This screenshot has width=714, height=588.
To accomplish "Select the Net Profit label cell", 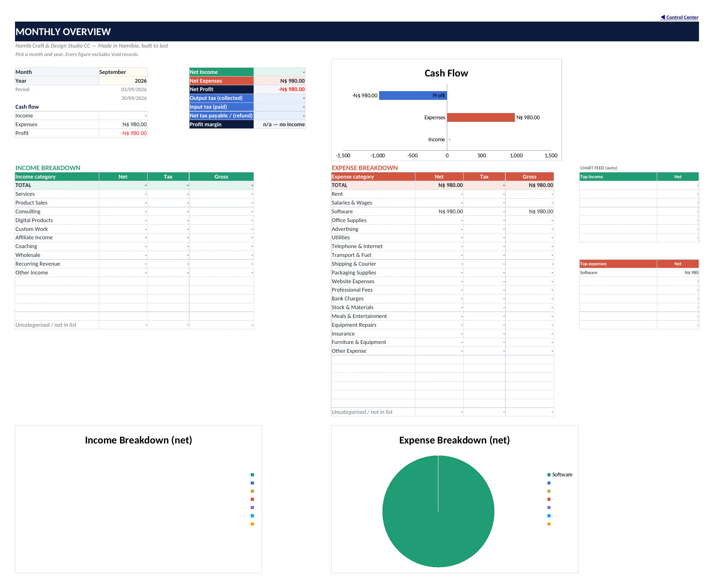I will (x=221, y=89).
